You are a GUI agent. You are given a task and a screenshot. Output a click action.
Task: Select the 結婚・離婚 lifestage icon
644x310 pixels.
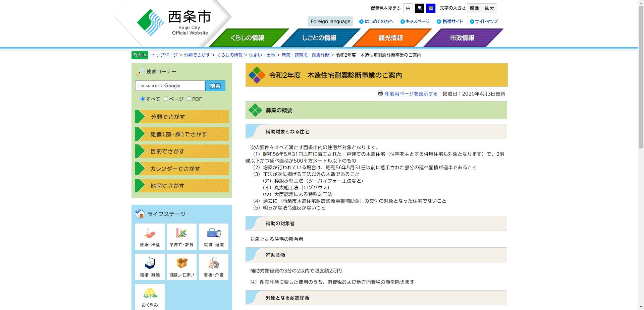150,266
